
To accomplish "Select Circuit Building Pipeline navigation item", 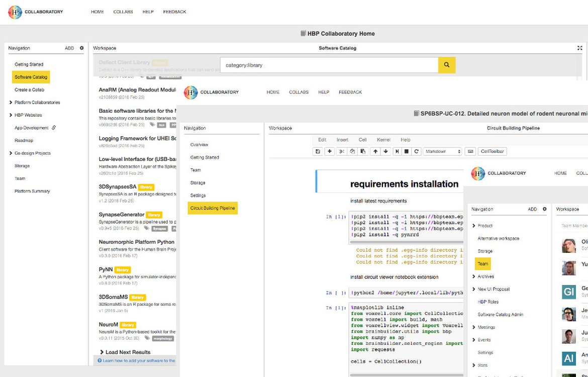I will (213, 208).
